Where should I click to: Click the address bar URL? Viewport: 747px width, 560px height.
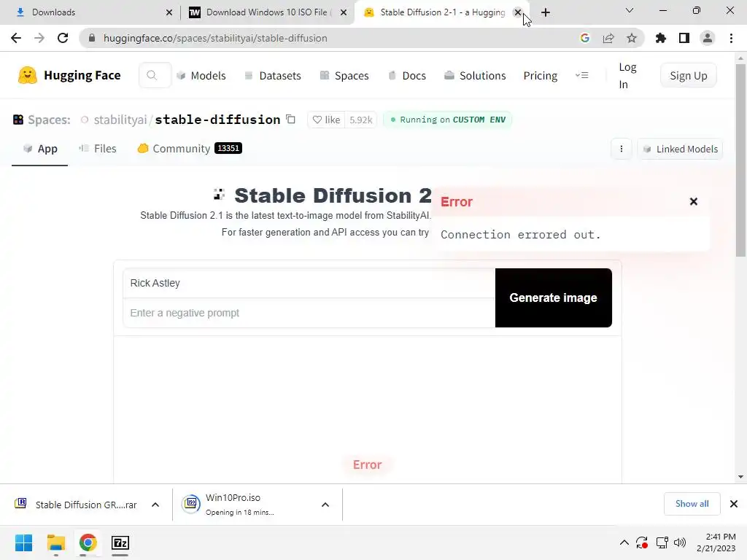tap(215, 38)
